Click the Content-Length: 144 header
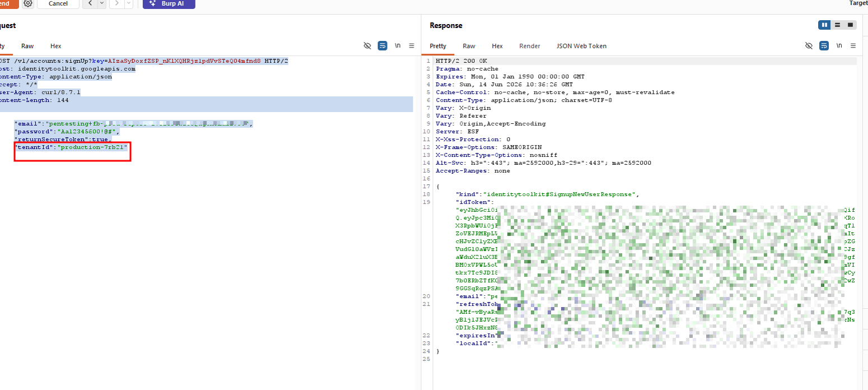The image size is (868, 390). (34, 100)
